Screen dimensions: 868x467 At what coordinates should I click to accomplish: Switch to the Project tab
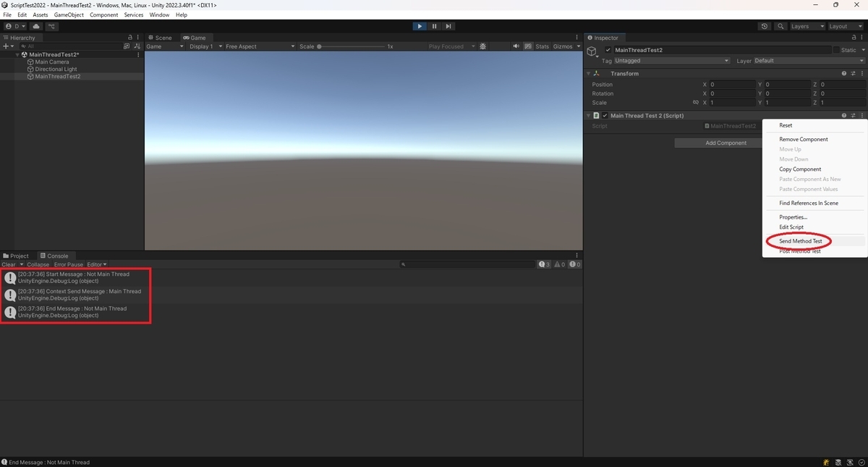(16, 256)
